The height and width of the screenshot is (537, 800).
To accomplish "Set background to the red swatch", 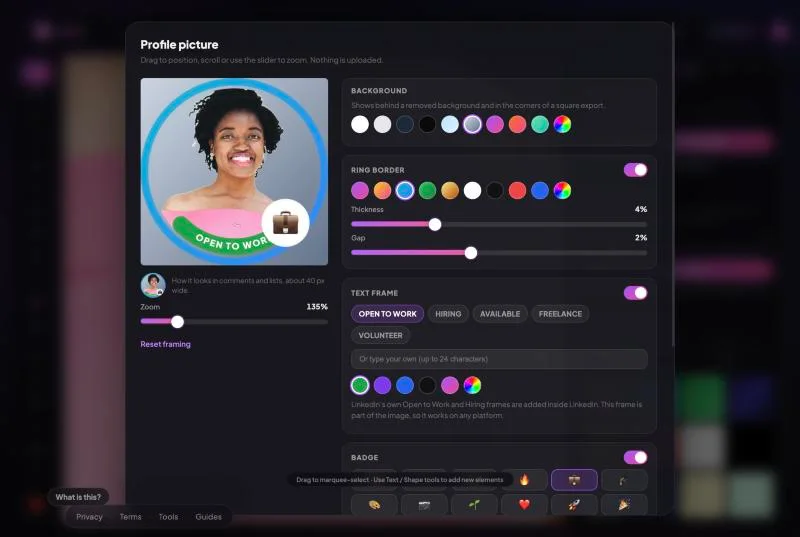I will [517, 124].
